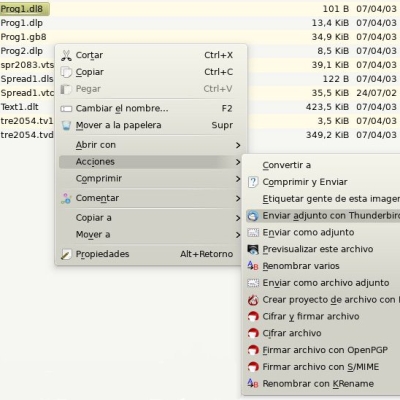
Task: Select the Spread1.vtc file
Action: (x=27, y=93)
